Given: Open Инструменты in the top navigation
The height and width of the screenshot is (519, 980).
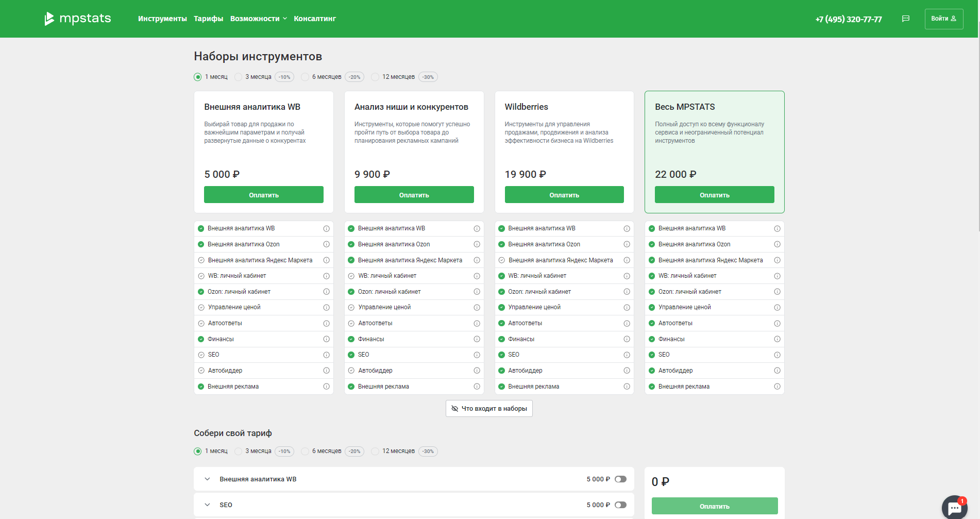Looking at the screenshot, I should [162, 19].
